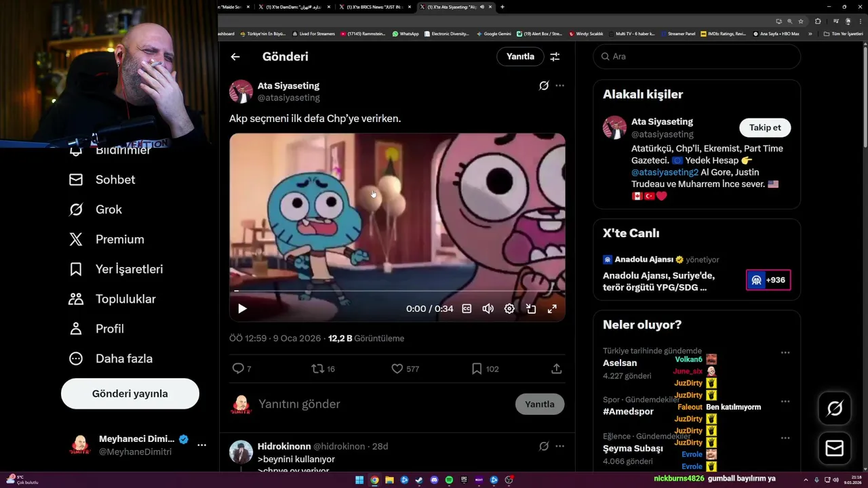Viewport: 868px width, 488px height.
Task: Open account switcher dots next to Meyhaneci Dimitri
Action: 201,445
